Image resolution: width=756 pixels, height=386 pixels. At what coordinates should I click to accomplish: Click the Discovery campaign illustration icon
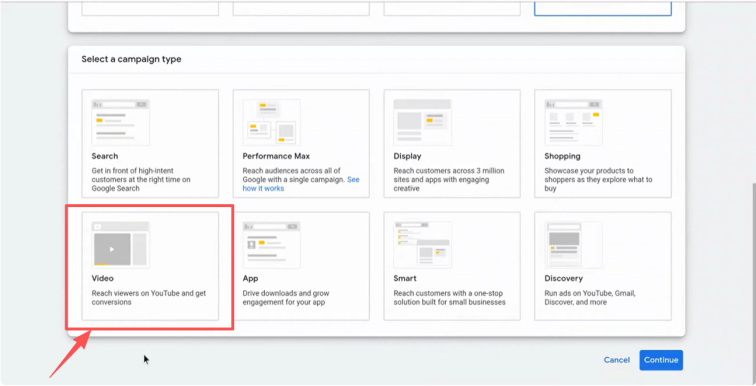(x=573, y=245)
